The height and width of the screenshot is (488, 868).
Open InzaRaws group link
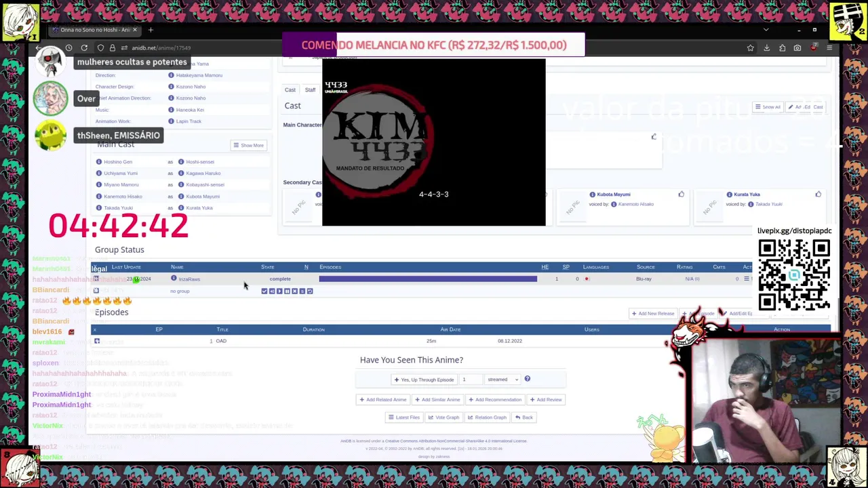(x=189, y=279)
